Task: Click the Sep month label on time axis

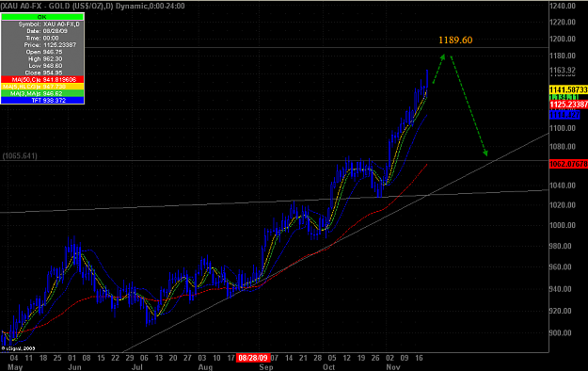Action: (x=266, y=367)
